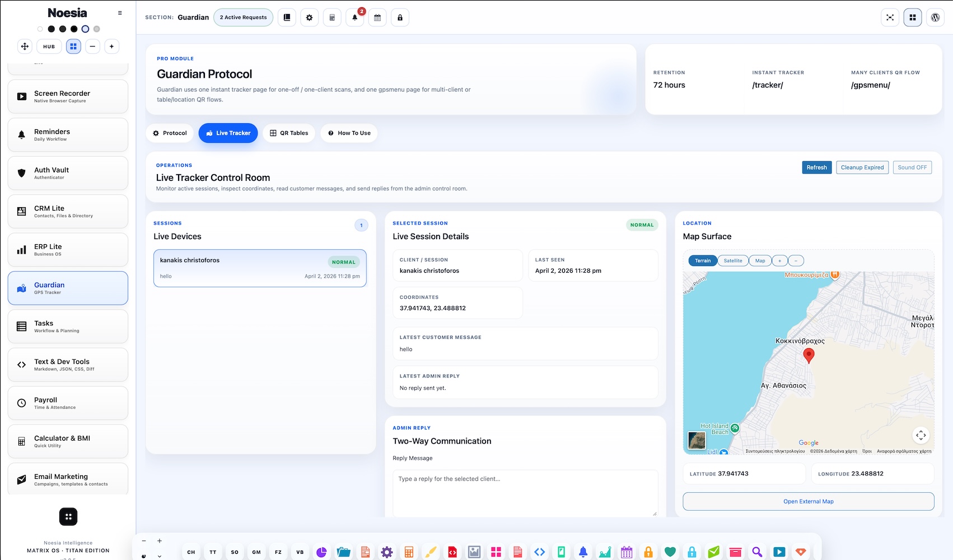The height and width of the screenshot is (560, 953).
Task: Click the Reply Message text area
Action: pyautogui.click(x=525, y=493)
